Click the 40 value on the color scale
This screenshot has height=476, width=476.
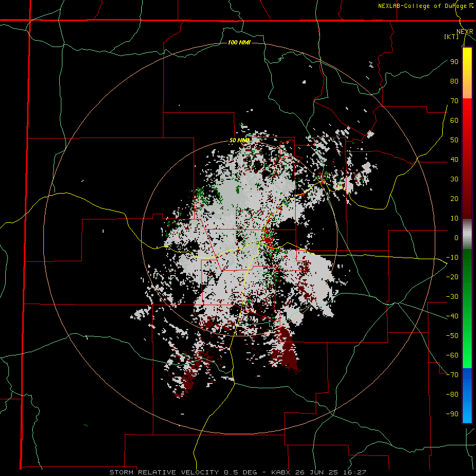(x=454, y=159)
